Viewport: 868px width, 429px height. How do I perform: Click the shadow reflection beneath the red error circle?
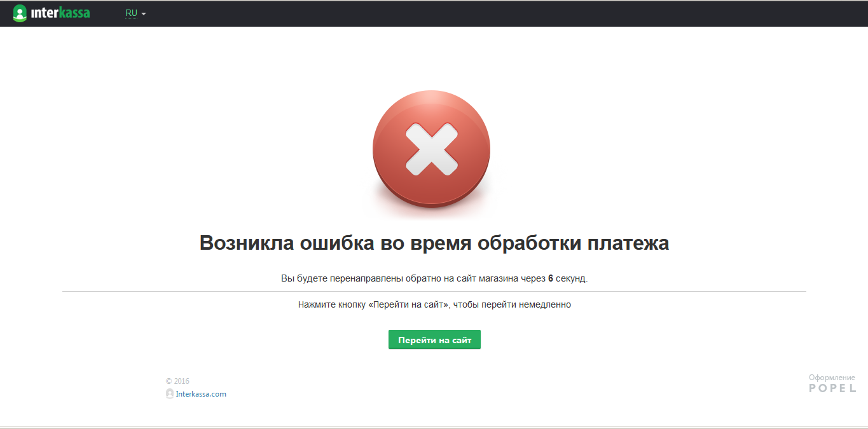[432, 212]
